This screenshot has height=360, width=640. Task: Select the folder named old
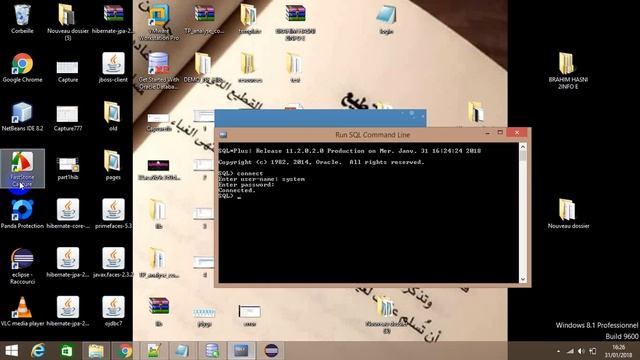pos(113,116)
